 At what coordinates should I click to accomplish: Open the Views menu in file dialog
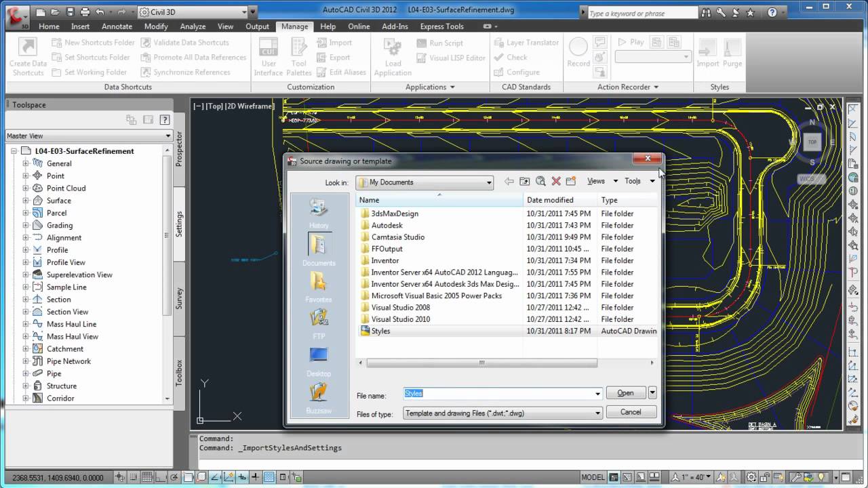(602, 181)
